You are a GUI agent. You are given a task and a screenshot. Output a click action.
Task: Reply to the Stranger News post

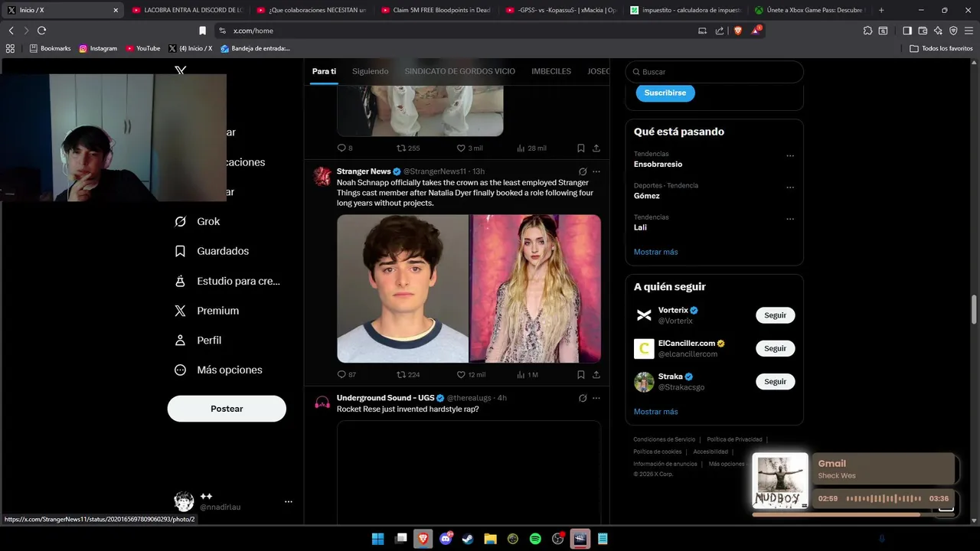click(x=341, y=374)
